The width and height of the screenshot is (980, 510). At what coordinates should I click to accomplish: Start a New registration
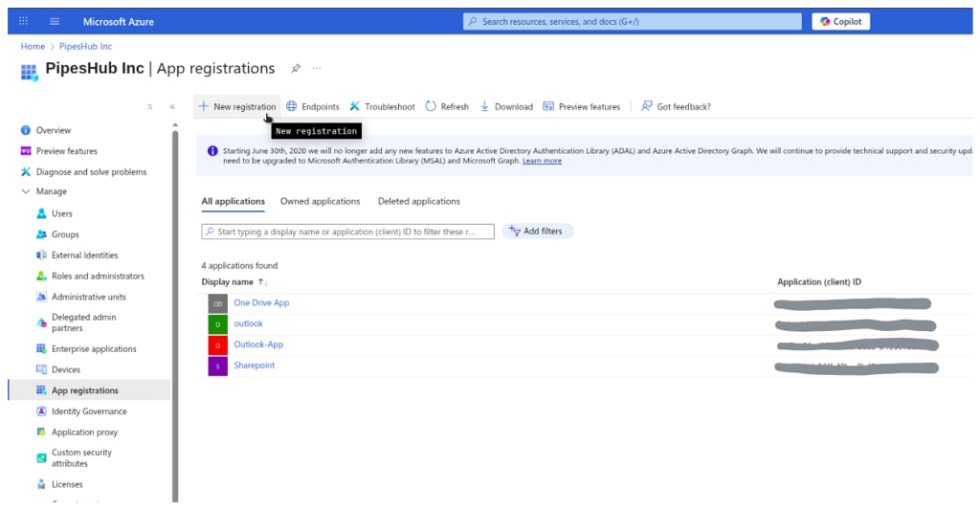click(x=237, y=107)
